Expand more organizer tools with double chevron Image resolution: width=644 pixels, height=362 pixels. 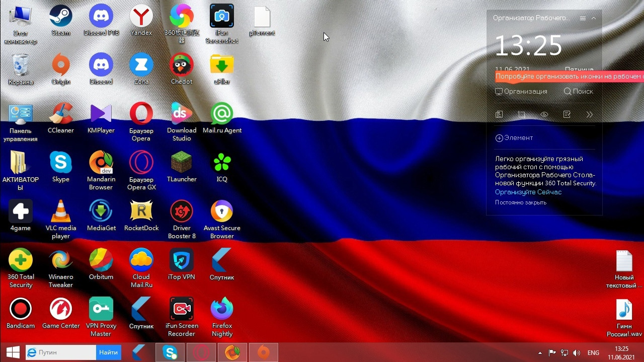pyautogui.click(x=590, y=115)
